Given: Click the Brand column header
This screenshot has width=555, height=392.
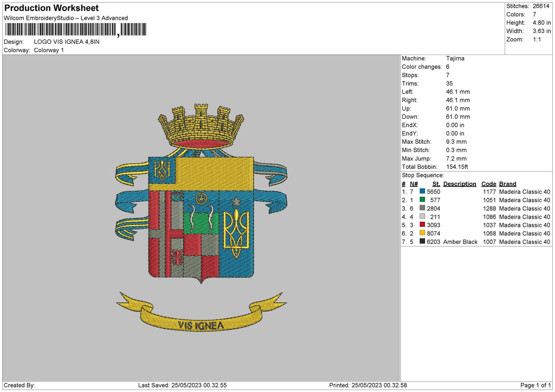Looking at the screenshot, I should pyautogui.click(x=507, y=184).
